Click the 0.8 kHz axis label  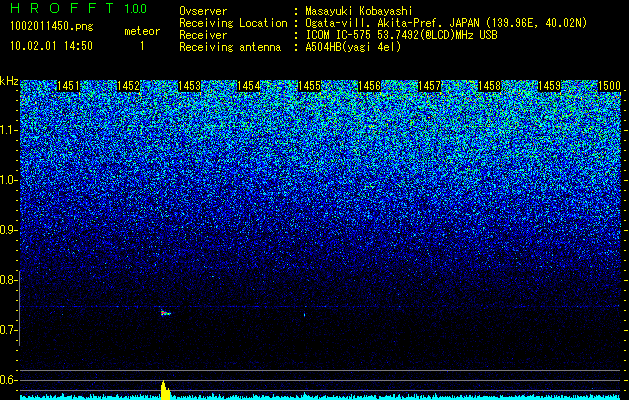[x=8, y=280]
